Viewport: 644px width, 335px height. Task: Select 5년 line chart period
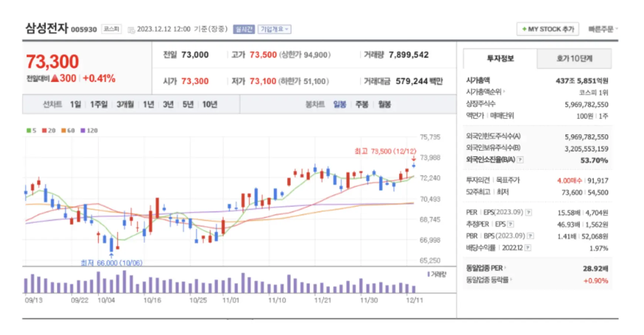pos(188,105)
